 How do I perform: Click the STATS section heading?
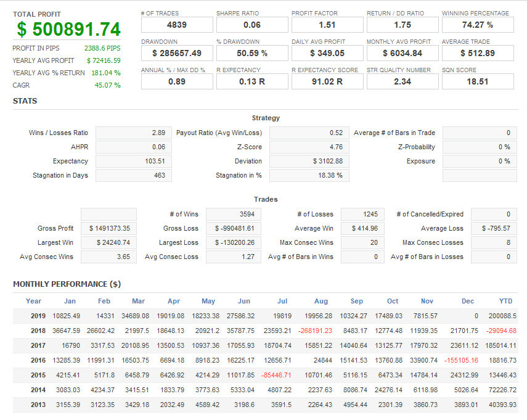25,101
